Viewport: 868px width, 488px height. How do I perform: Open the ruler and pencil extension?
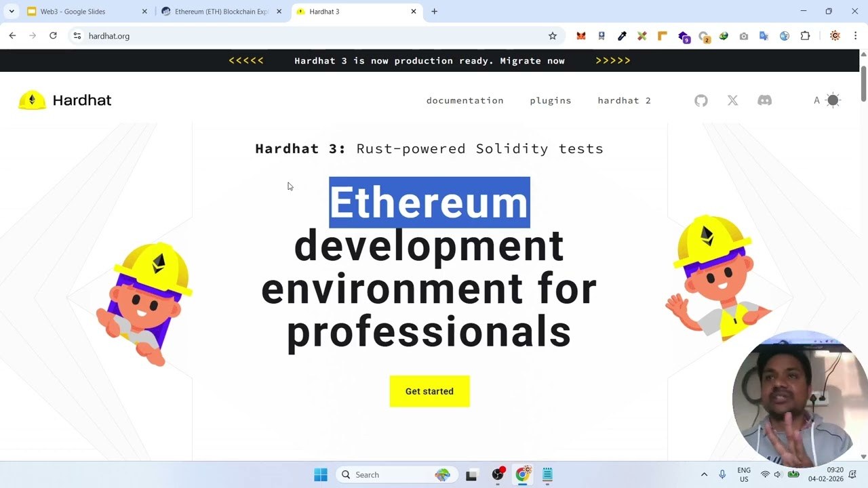[642, 36]
